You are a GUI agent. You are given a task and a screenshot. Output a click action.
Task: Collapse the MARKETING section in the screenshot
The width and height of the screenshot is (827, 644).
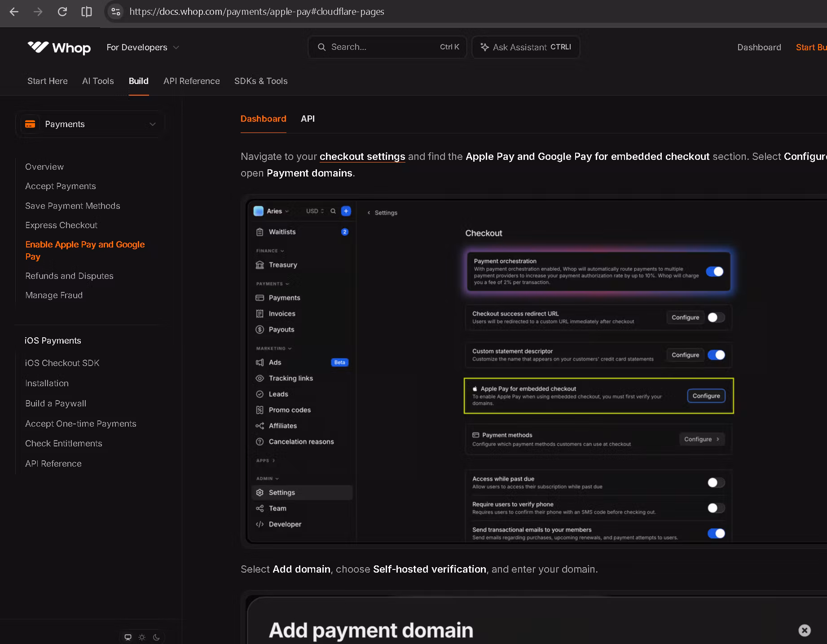pyautogui.click(x=274, y=348)
